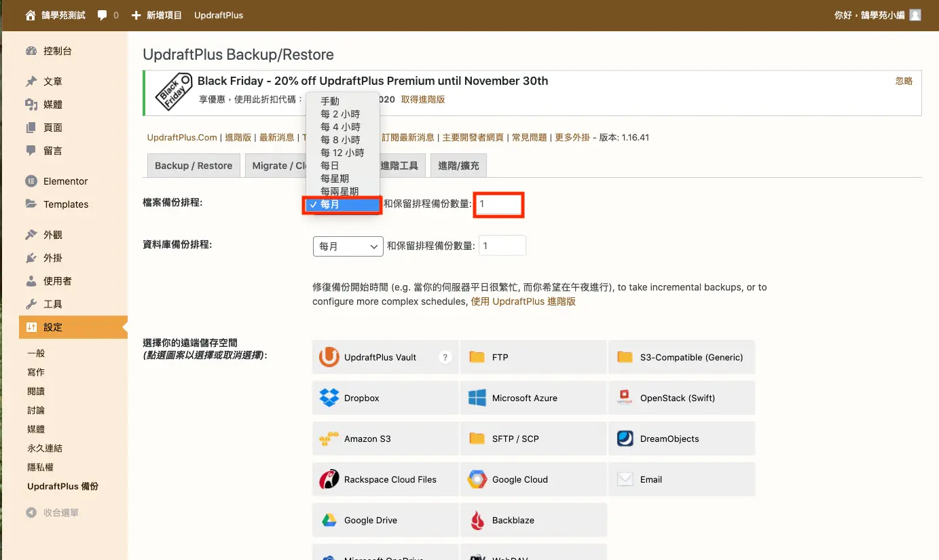
Task: Open the 永久連結 settings submenu
Action: coord(45,448)
